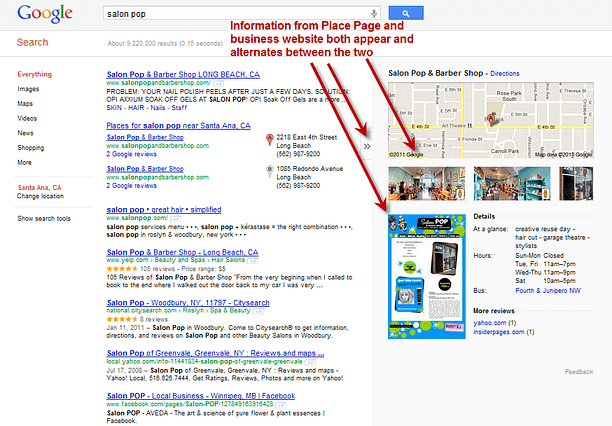
Task: Expand the More search categories
Action: pos(24,162)
